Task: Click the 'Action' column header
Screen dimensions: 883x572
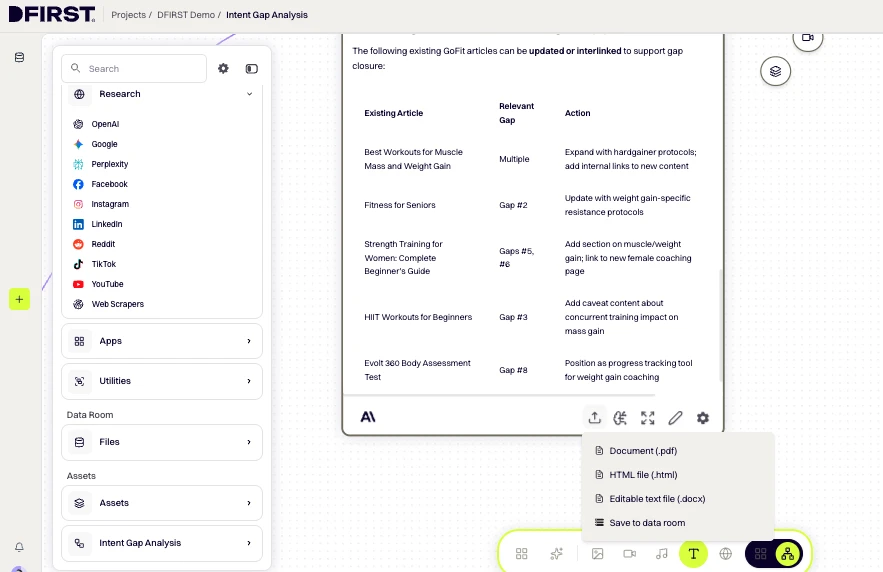Action: pyautogui.click(x=578, y=113)
